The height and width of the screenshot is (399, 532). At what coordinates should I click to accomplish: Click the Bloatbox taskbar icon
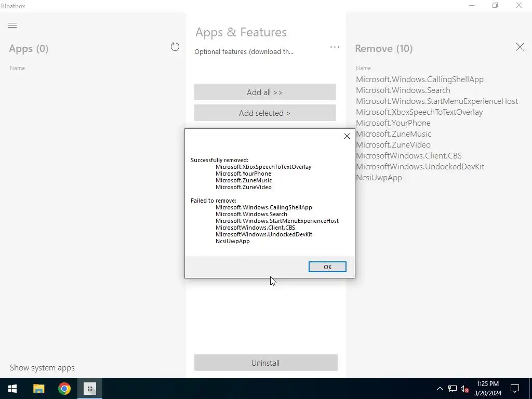tap(90, 389)
